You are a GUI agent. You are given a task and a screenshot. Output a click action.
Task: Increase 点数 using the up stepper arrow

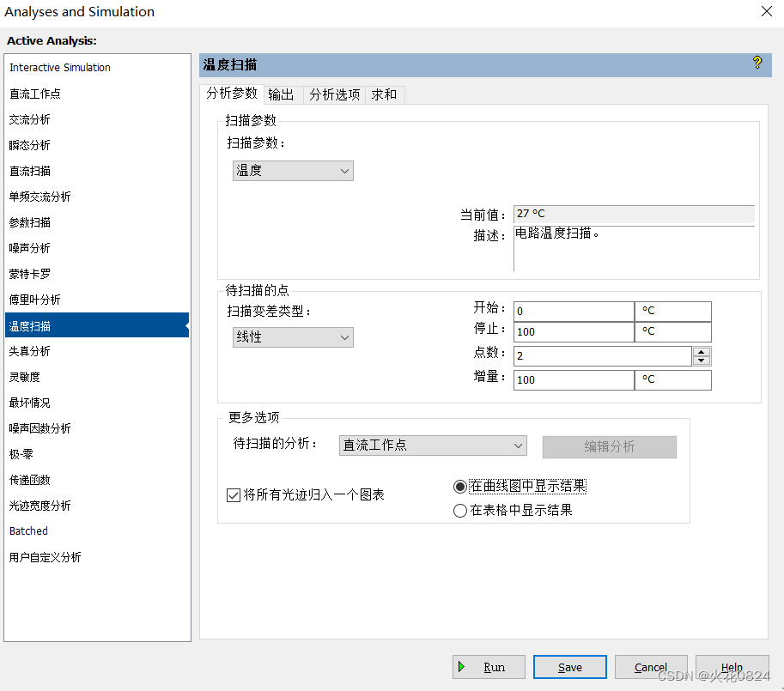[x=701, y=351]
